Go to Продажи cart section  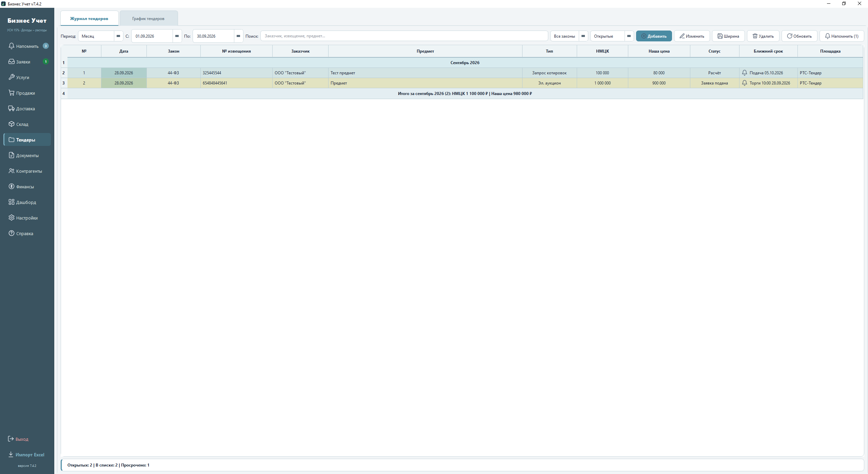(27, 93)
